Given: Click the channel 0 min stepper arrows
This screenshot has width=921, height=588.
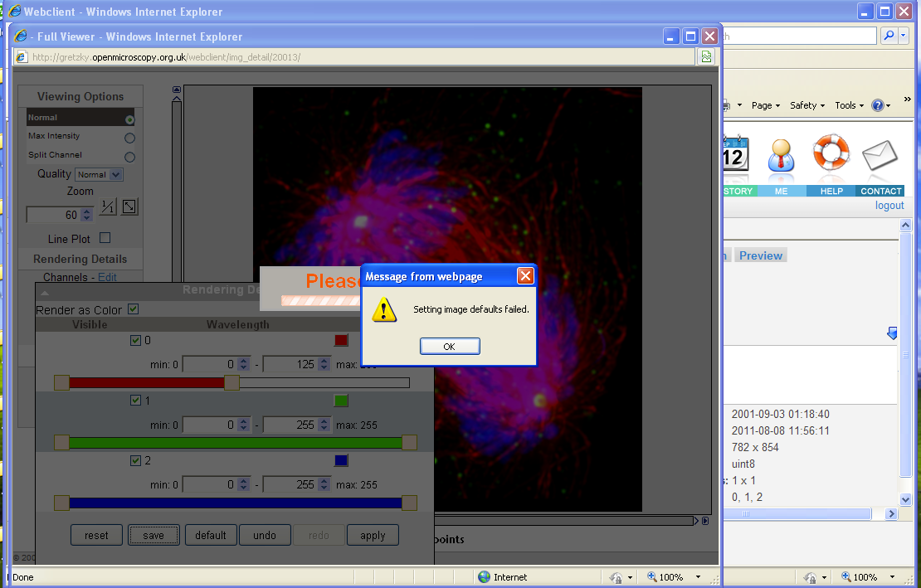Looking at the screenshot, I should click(243, 364).
